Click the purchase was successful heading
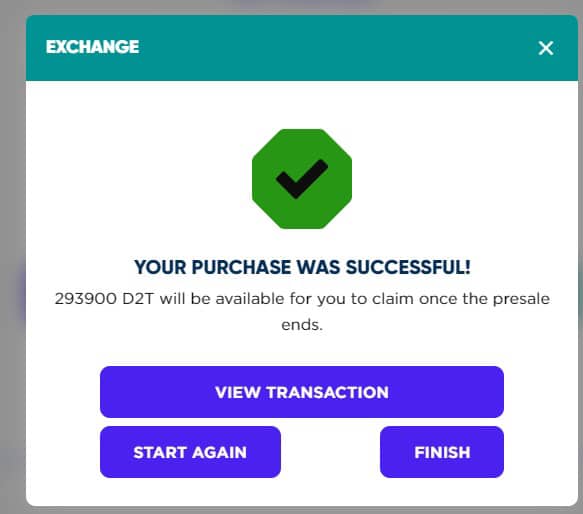583x514 pixels. pos(302,267)
